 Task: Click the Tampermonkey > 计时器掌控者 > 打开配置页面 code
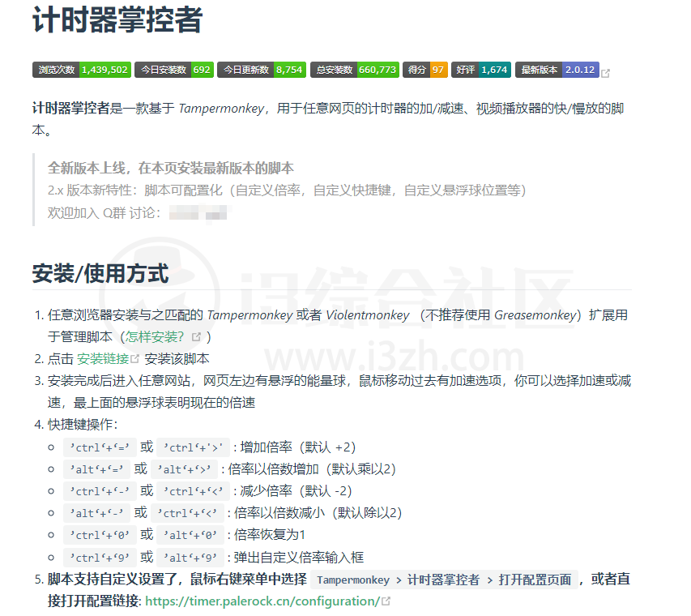click(x=444, y=580)
